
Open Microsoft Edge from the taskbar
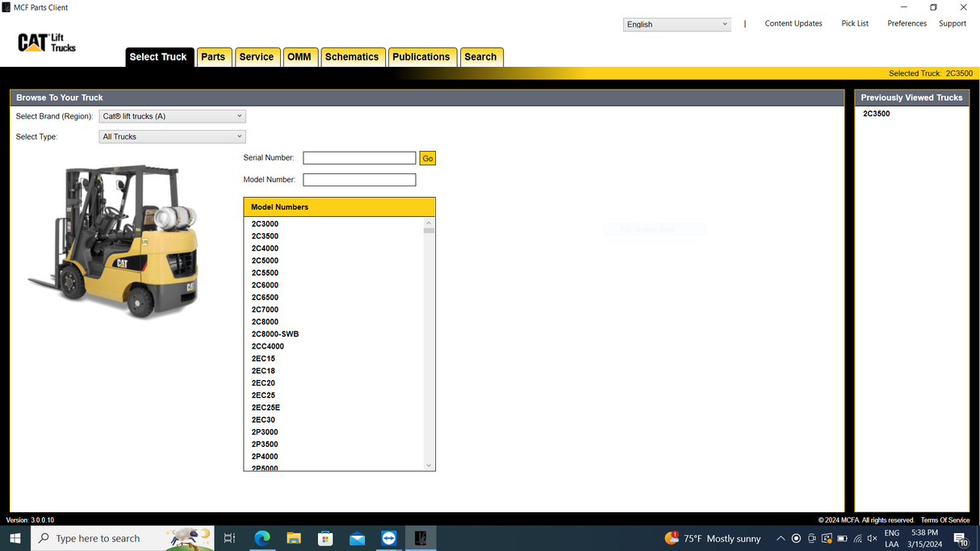(x=262, y=538)
